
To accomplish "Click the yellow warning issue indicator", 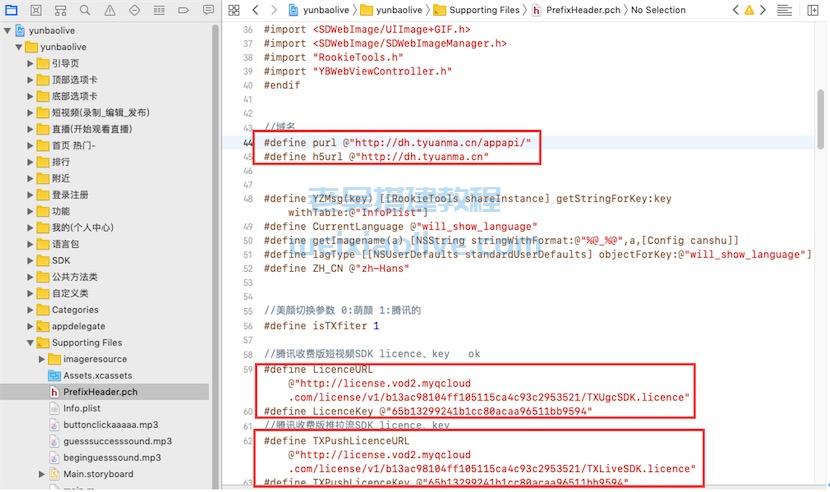I will (x=749, y=10).
